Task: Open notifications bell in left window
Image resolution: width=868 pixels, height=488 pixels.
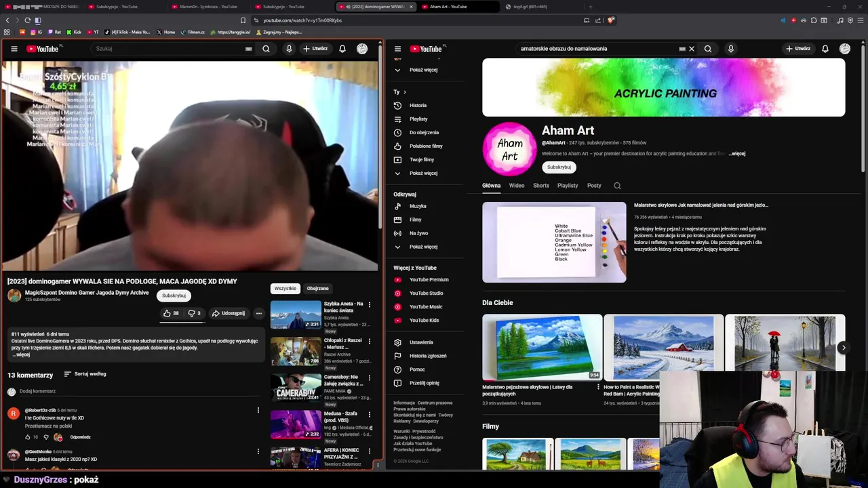Action: (x=342, y=49)
